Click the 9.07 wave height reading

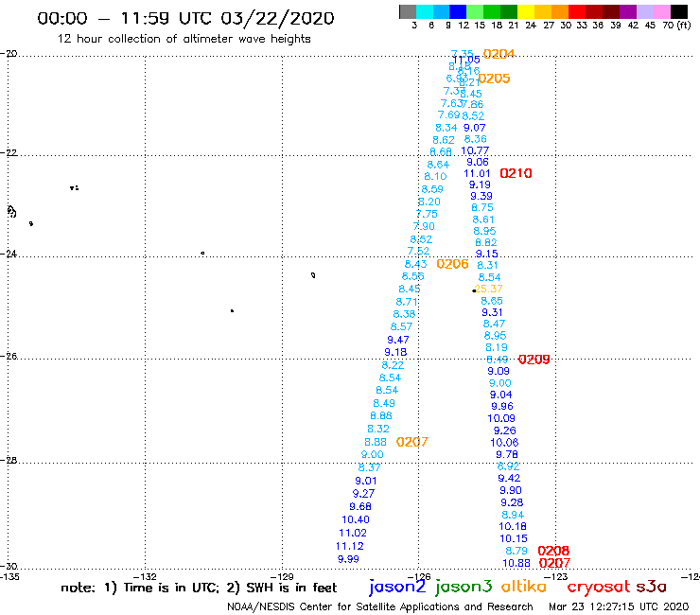point(474,128)
